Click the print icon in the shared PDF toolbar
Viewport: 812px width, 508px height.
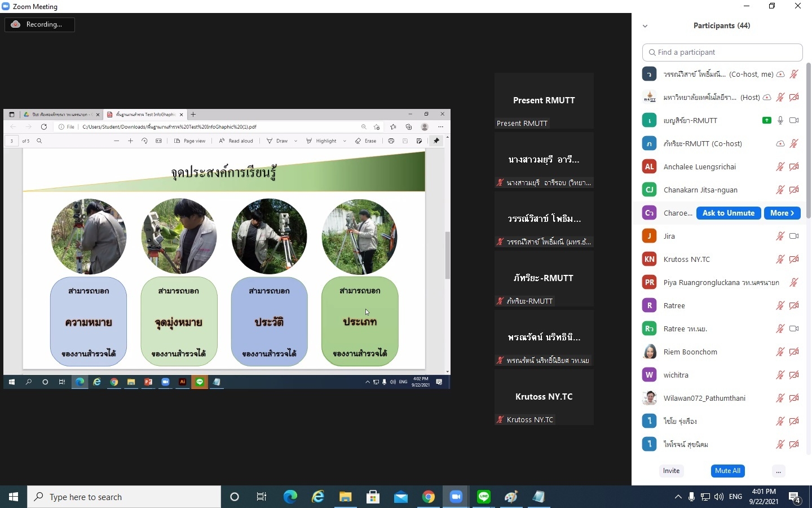pyautogui.click(x=391, y=141)
